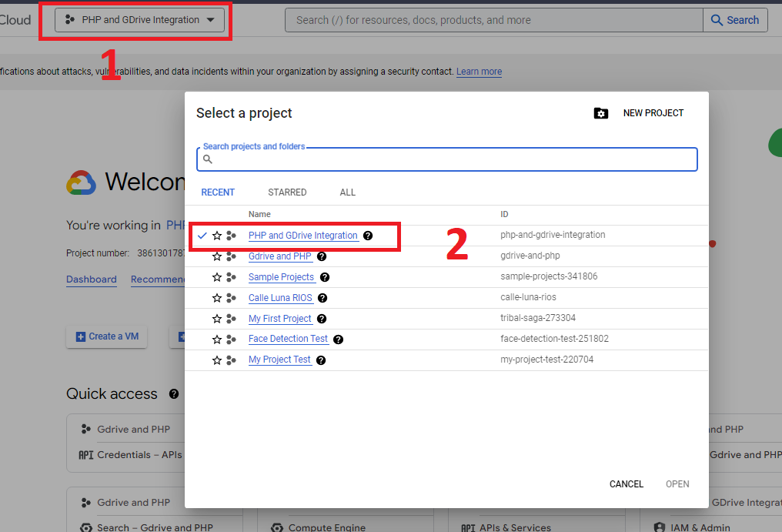
Task: Click the New Project folder icon
Action: [x=601, y=113]
